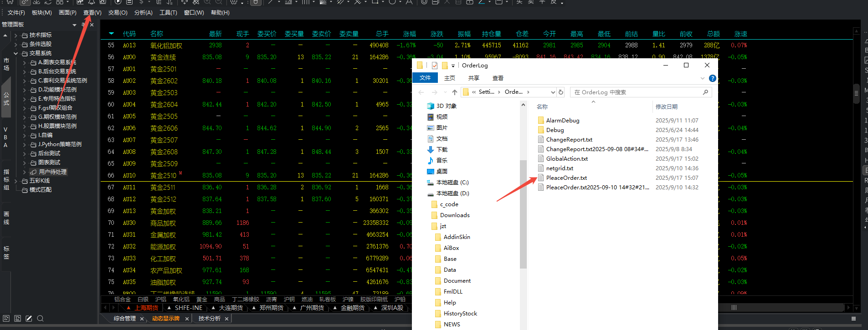This screenshot has width=868, height=330.
Task: Switch to the 综合管理 tab
Action: (125, 319)
